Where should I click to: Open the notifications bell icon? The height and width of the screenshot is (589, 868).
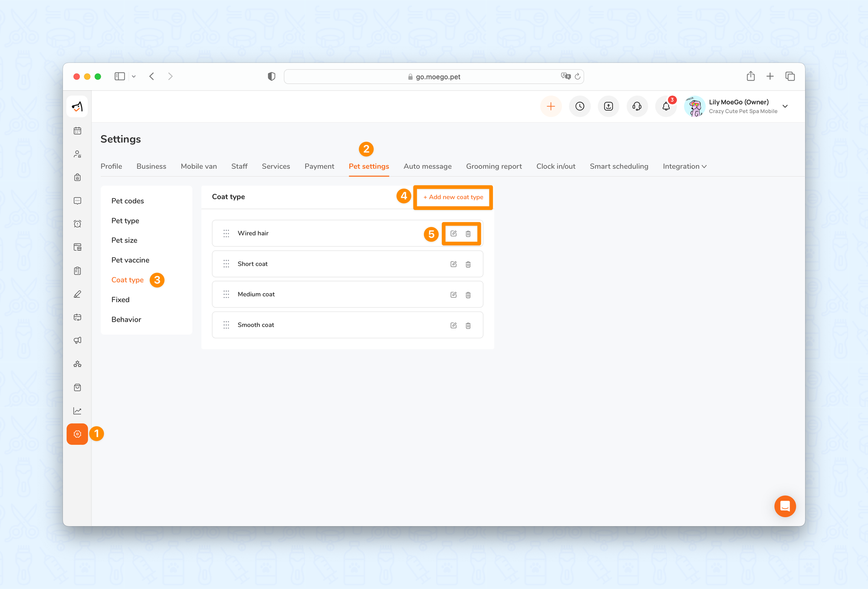666,106
